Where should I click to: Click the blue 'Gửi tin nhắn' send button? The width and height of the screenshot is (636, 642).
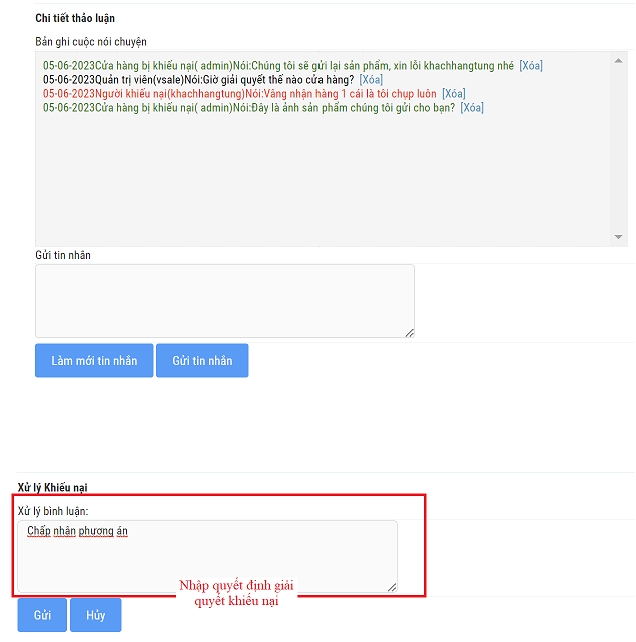tap(202, 361)
